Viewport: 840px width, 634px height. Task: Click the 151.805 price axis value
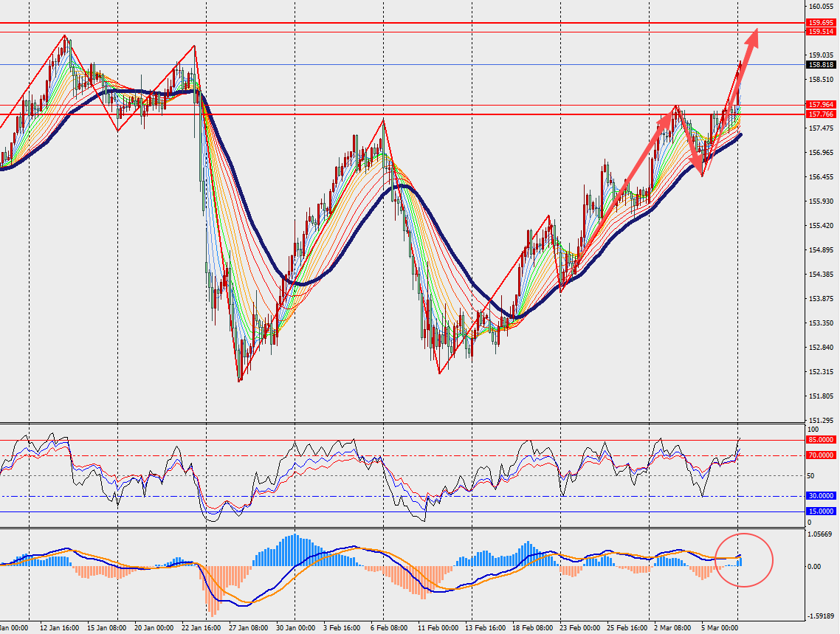click(x=822, y=396)
